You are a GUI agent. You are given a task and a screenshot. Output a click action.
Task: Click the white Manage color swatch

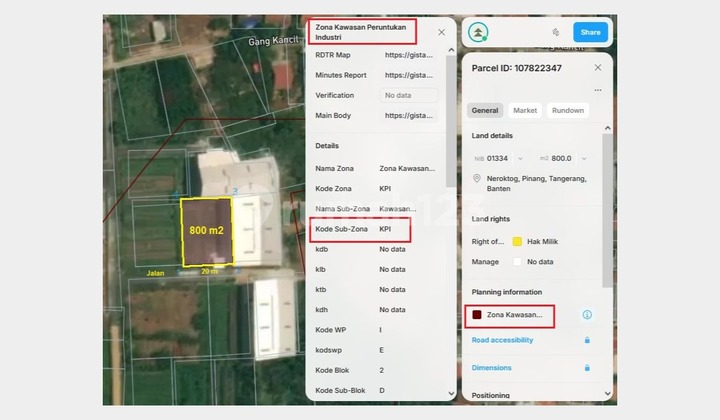(517, 262)
